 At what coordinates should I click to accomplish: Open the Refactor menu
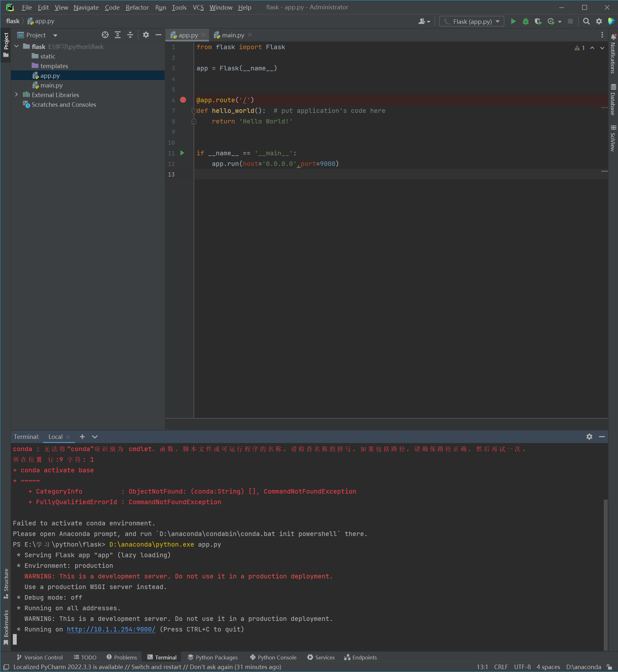(x=137, y=7)
